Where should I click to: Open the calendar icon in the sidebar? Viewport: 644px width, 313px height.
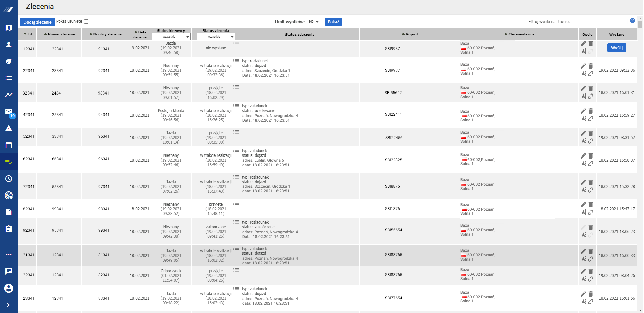9,145
